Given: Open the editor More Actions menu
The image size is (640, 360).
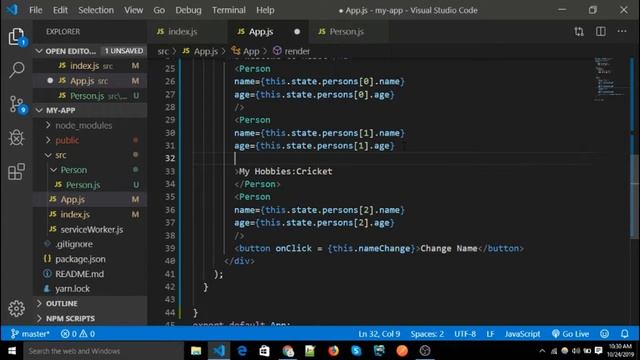Looking at the screenshot, I should click(x=622, y=31).
